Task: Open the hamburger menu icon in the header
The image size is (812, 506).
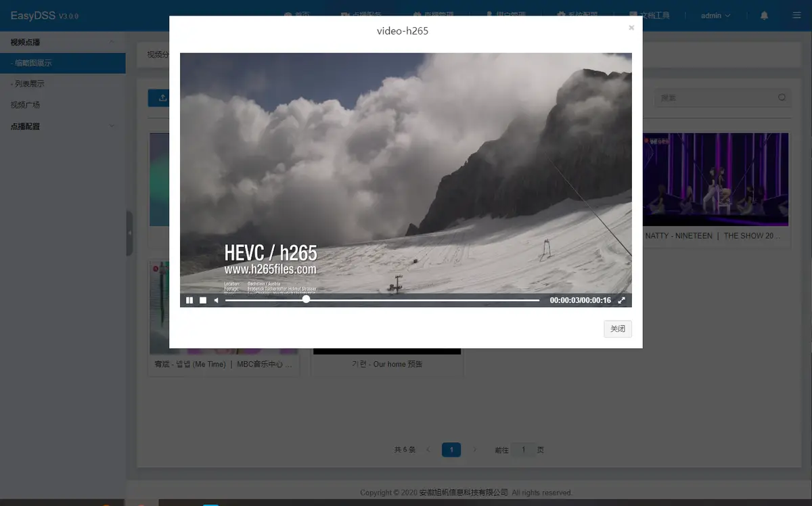Action: (x=796, y=16)
